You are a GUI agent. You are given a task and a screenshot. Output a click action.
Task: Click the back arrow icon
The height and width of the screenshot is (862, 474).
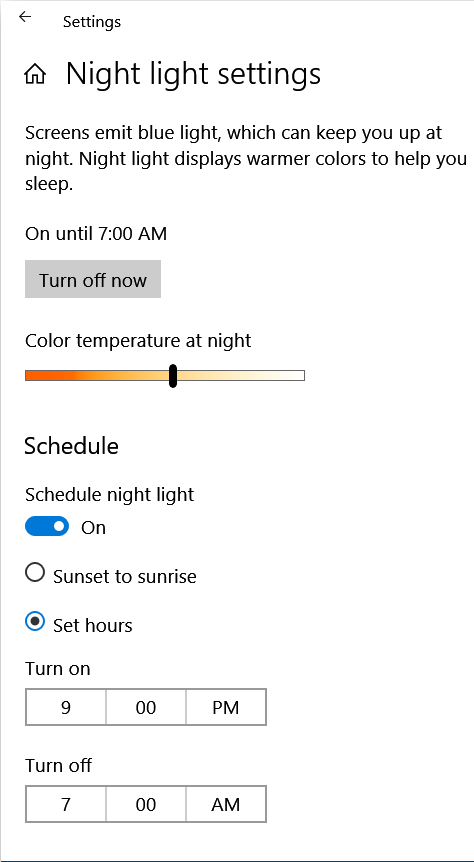25,17
